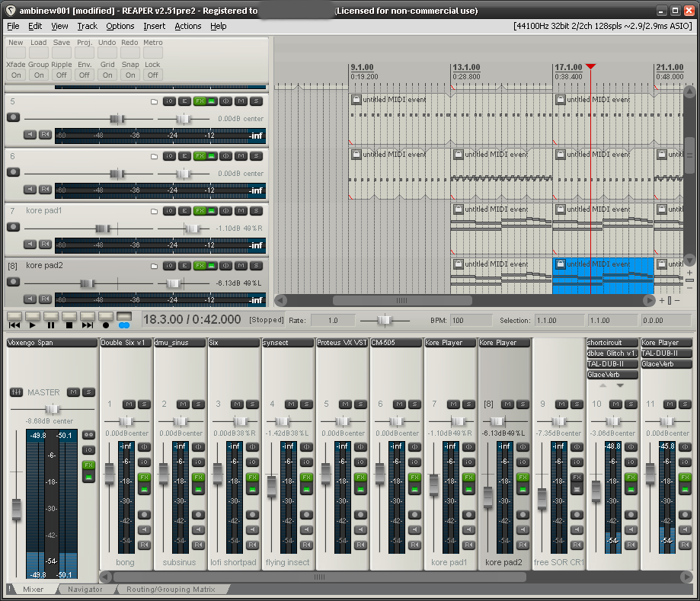
Task: Switch to the Navigator tab
Action: coord(85,590)
